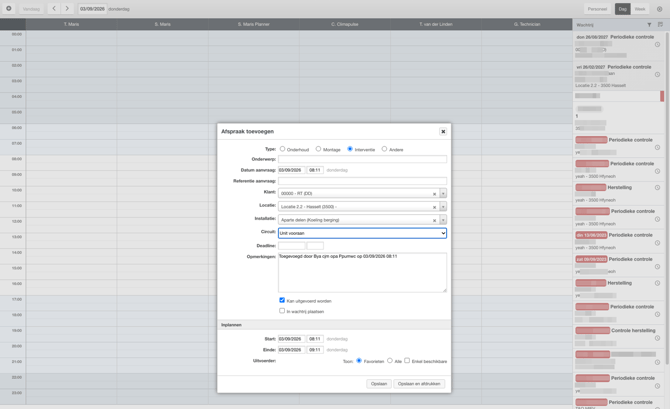Click the clock icon on the din 13/06 Periodieke controle item

[658, 243]
